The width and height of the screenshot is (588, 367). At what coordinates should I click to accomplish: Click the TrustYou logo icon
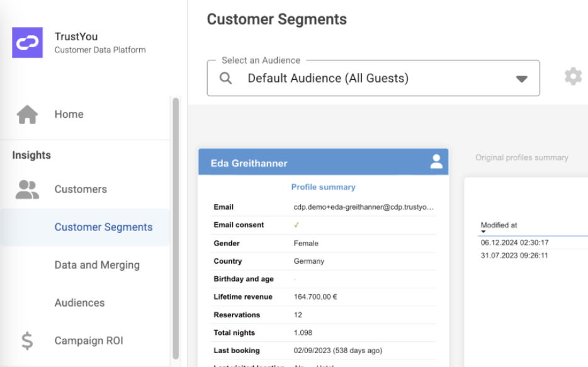pos(28,43)
